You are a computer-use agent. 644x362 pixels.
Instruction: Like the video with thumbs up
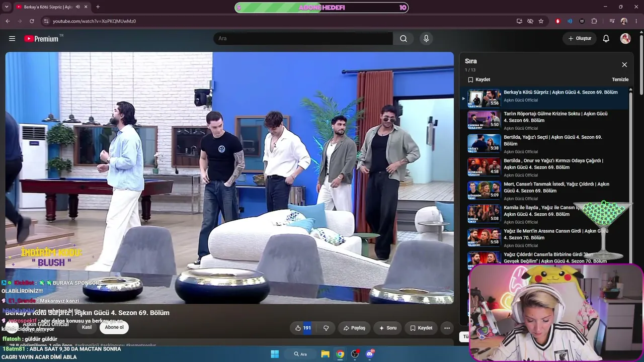point(303,328)
